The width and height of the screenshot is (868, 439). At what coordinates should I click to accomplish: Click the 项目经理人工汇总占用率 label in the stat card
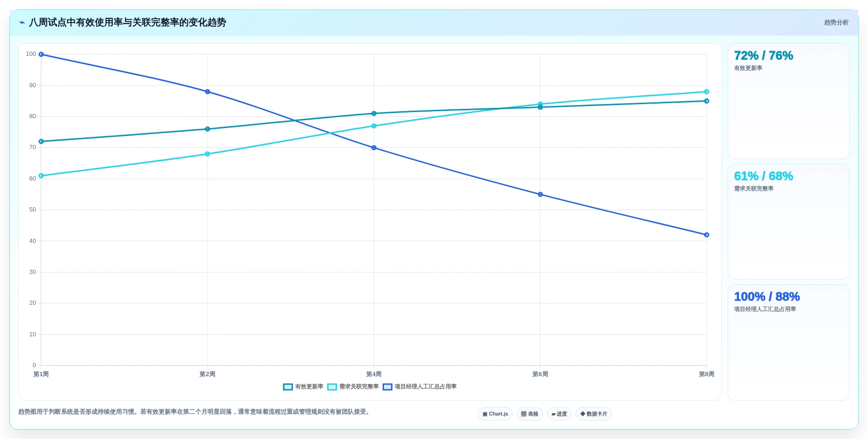pyautogui.click(x=765, y=310)
